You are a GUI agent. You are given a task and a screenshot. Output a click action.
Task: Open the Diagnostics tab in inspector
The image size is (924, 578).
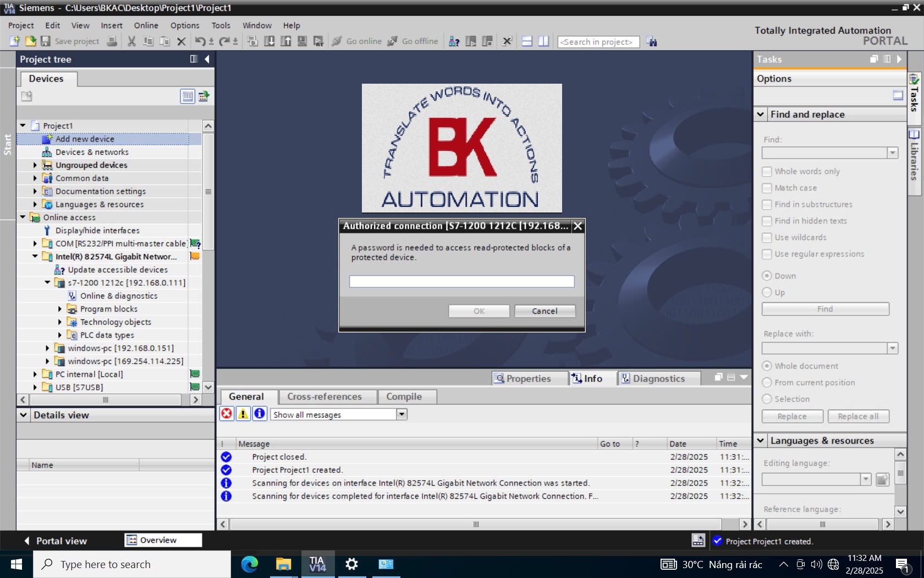point(659,378)
